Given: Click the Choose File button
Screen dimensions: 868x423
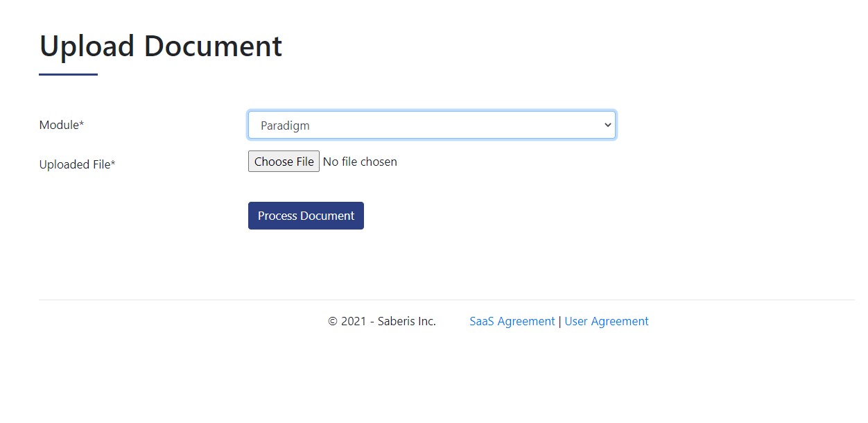Looking at the screenshot, I should click(x=284, y=162).
